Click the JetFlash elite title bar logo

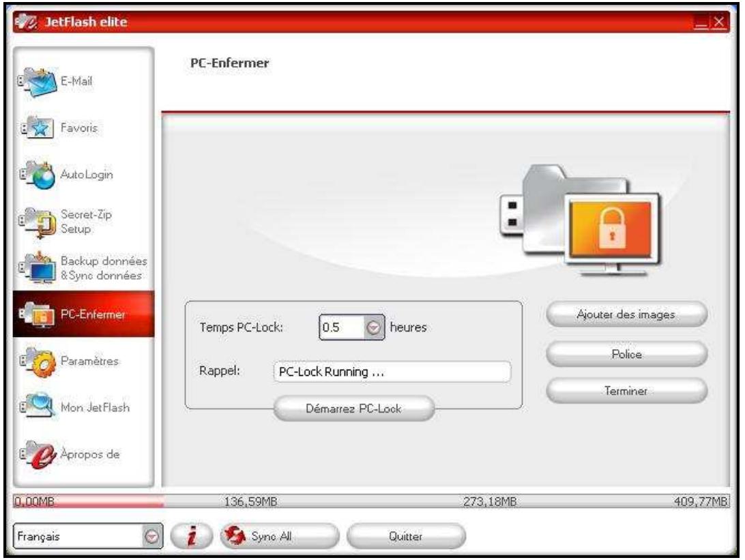pyautogui.click(x=26, y=22)
